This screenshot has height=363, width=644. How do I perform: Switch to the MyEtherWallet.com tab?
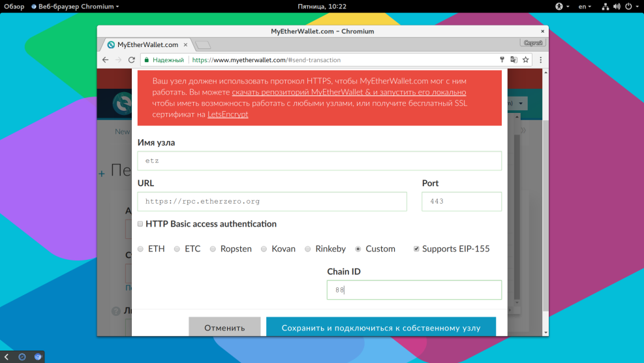tap(147, 44)
